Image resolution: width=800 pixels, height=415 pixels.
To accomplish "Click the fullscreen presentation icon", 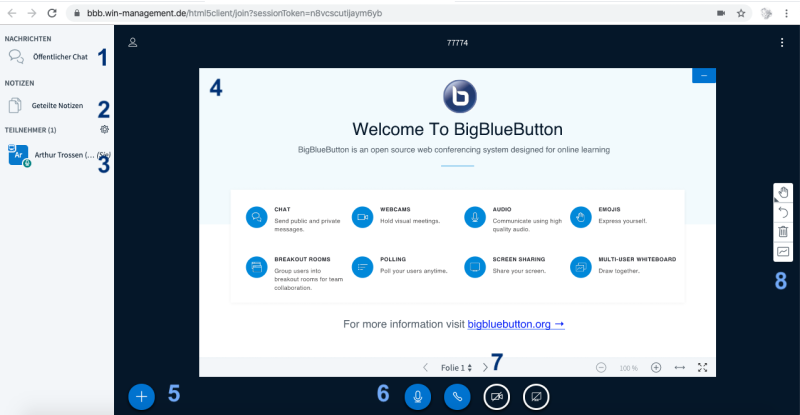I will [x=702, y=367].
